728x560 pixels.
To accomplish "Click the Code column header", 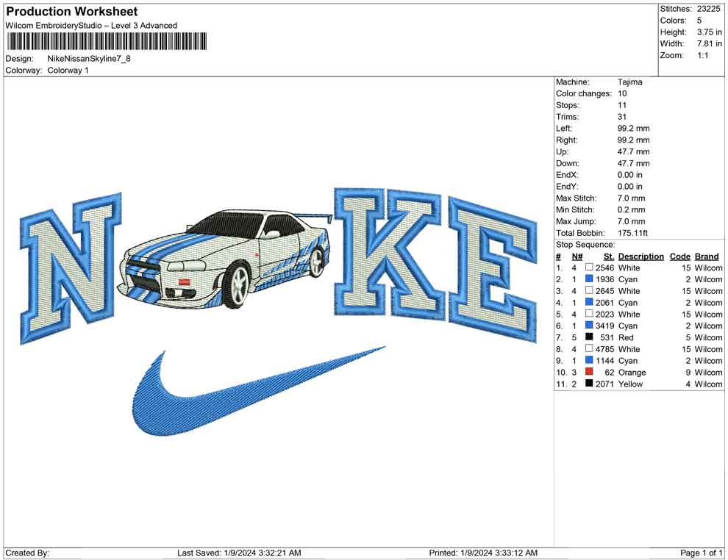I will pos(679,256).
